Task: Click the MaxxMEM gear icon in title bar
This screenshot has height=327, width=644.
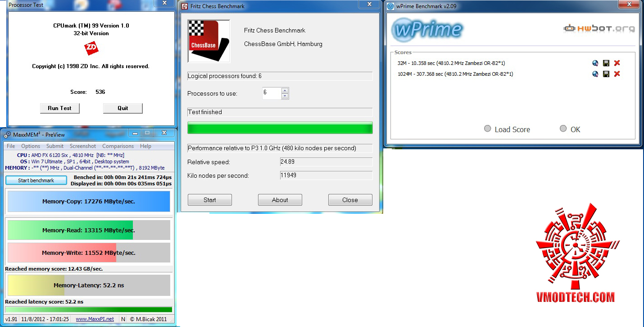Action: pos(8,134)
